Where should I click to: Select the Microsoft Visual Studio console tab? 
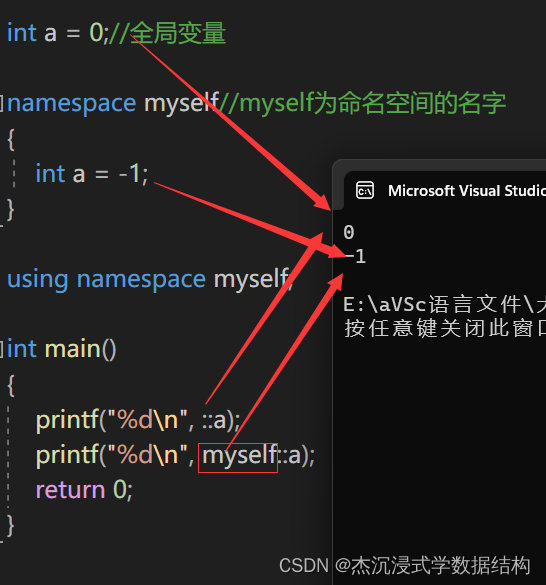click(x=445, y=191)
